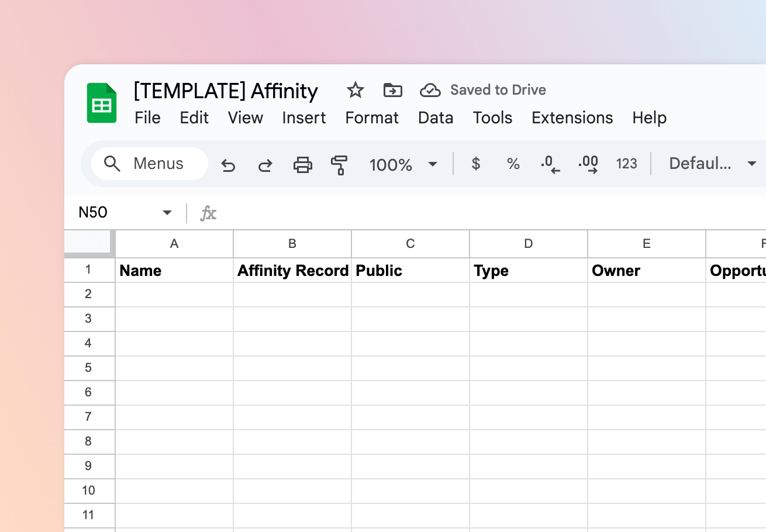Click the Owner cell in E1
766x532 pixels.
pyautogui.click(x=647, y=270)
